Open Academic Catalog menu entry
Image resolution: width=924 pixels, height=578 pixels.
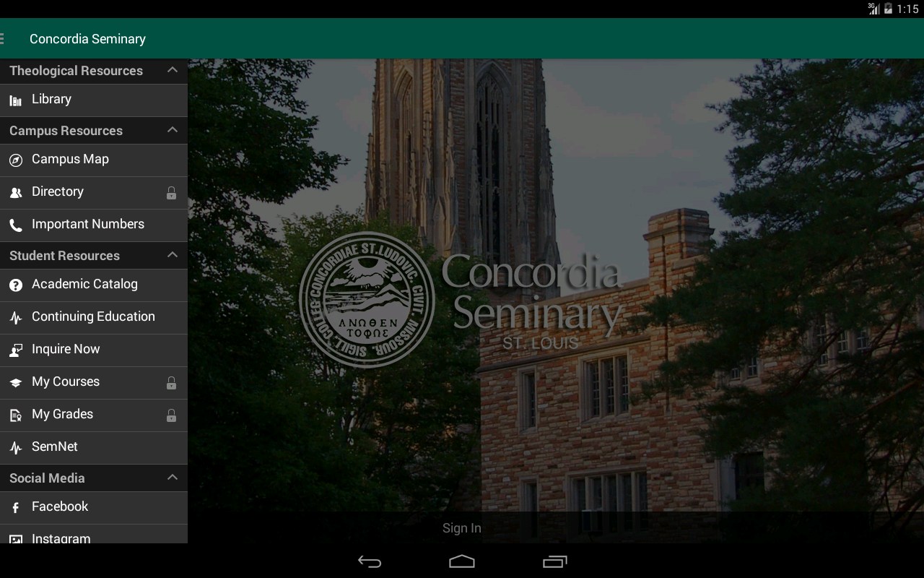point(94,285)
